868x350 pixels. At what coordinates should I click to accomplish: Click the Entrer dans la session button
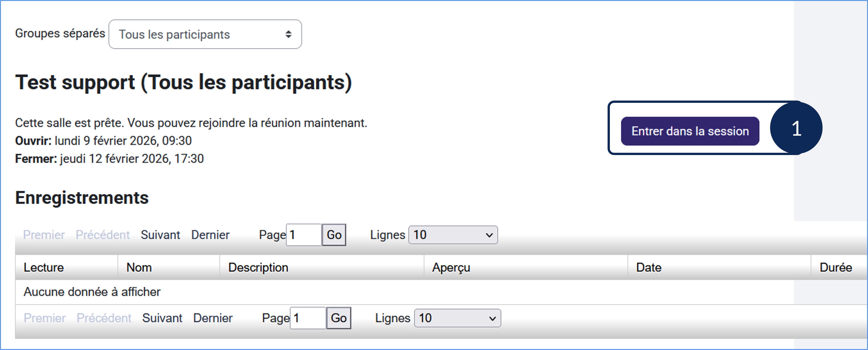(x=690, y=131)
